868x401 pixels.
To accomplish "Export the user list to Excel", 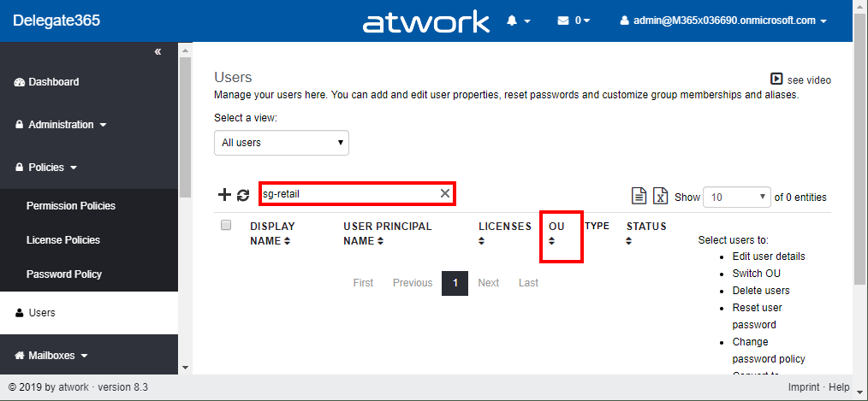I will [660, 196].
